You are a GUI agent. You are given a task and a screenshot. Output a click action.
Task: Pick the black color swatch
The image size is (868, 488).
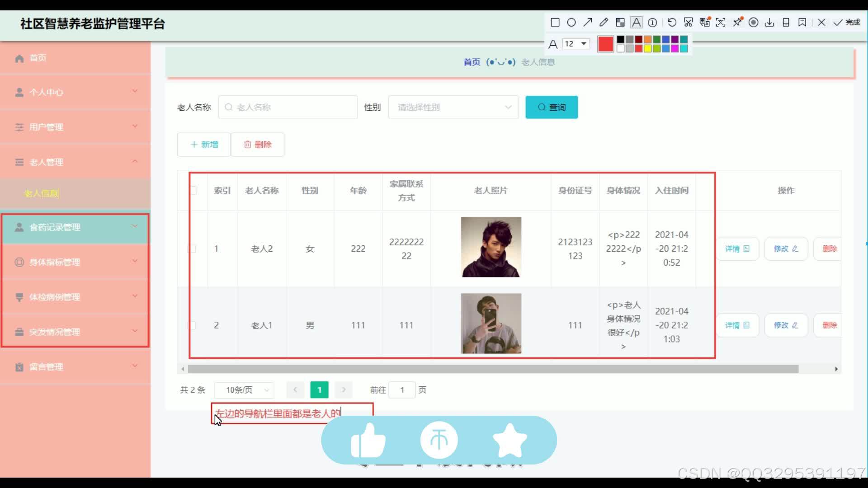621,40
